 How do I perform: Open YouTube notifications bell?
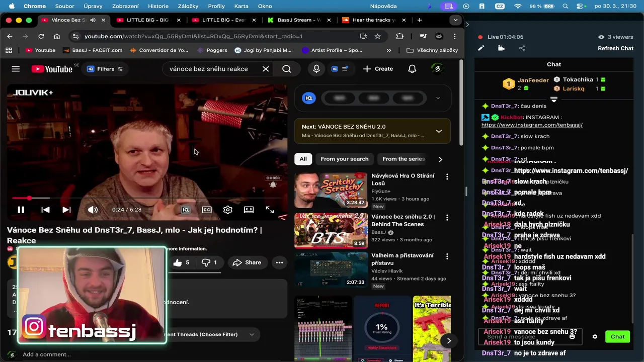pos(412,69)
